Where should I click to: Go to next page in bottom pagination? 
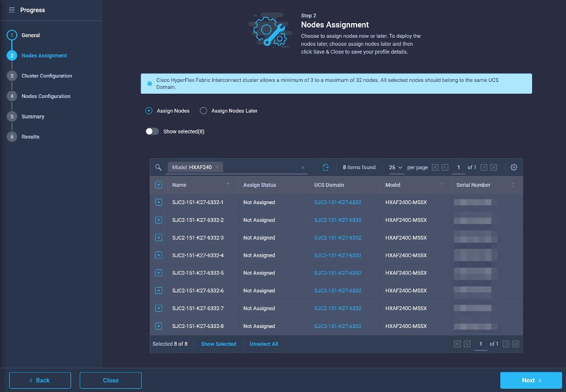coord(506,344)
